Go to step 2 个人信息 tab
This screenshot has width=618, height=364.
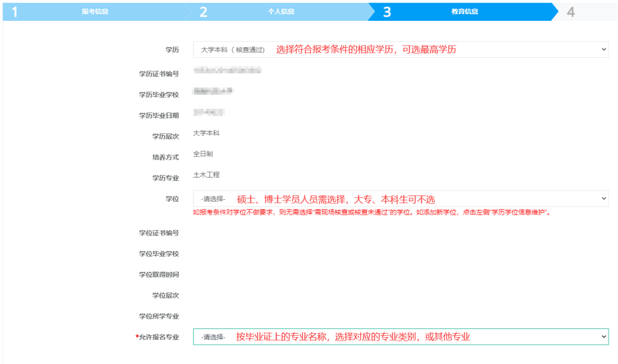coord(281,11)
